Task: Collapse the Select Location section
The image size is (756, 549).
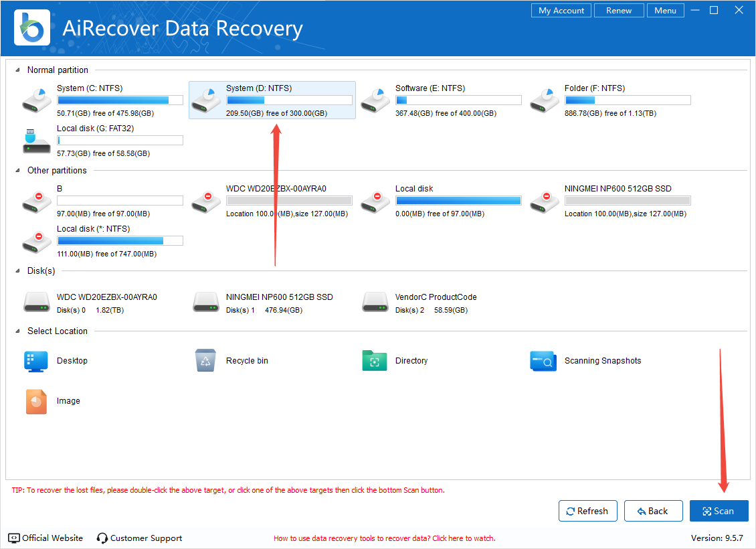Action: 17,331
